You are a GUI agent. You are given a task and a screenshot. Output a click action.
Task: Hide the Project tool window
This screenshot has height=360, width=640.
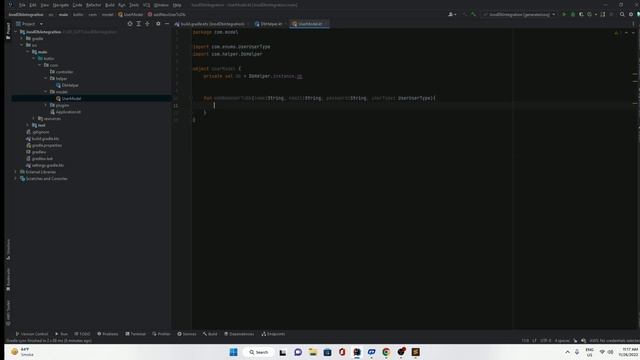tap(167, 24)
